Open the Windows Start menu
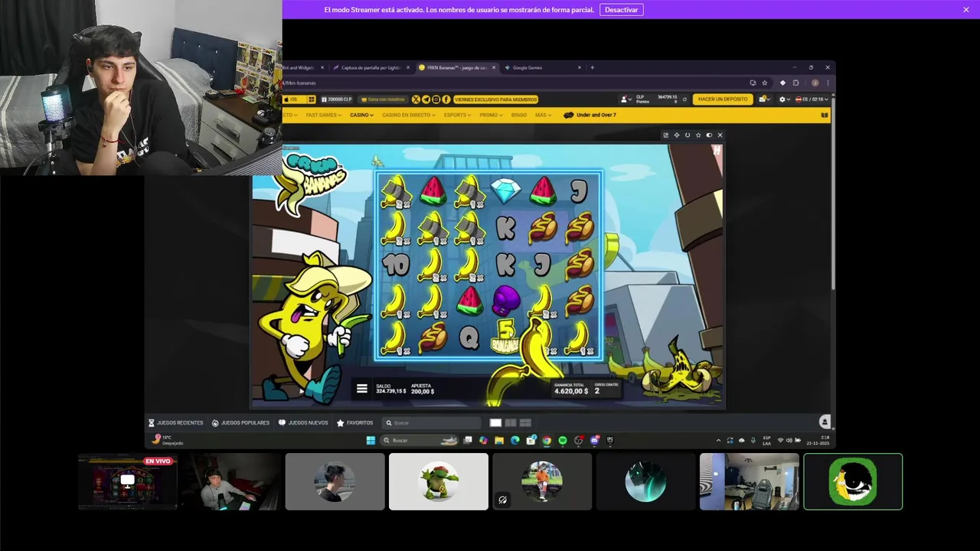 point(371,440)
